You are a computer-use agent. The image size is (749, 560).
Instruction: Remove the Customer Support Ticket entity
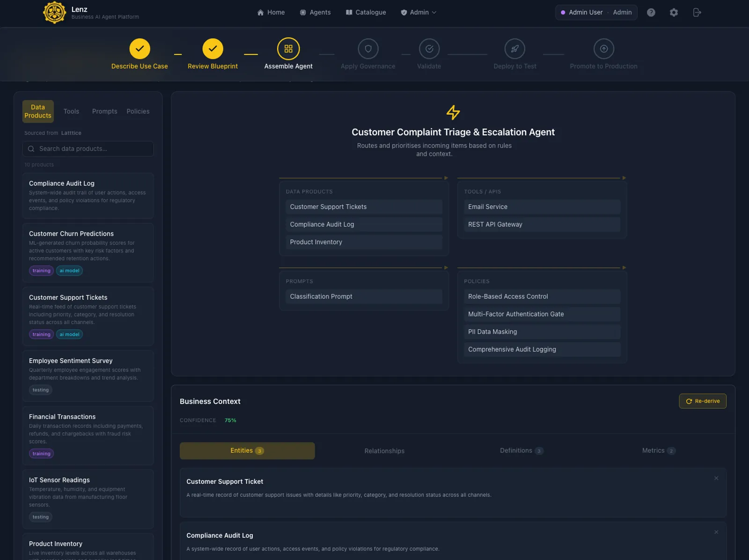coord(716,478)
